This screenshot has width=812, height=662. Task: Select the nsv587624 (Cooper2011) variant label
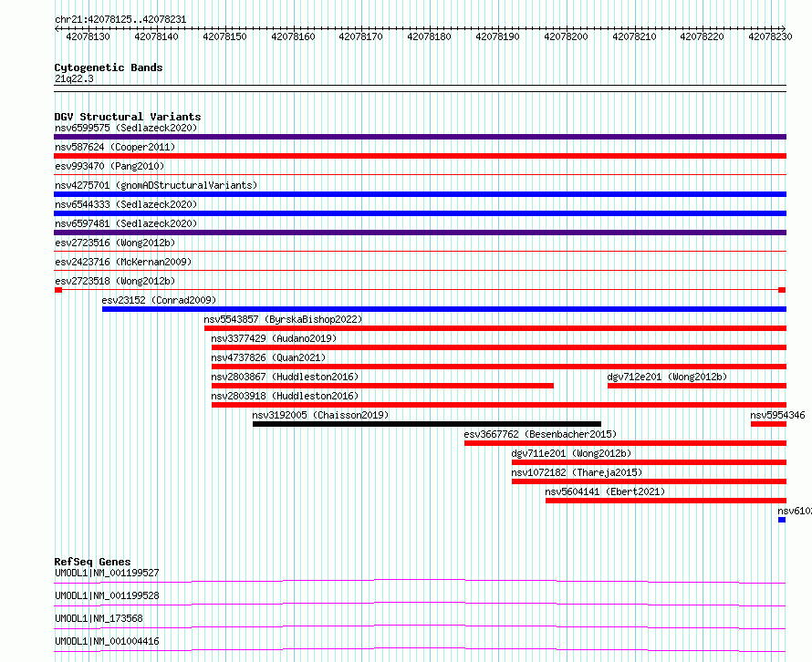(x=115, y=147)
